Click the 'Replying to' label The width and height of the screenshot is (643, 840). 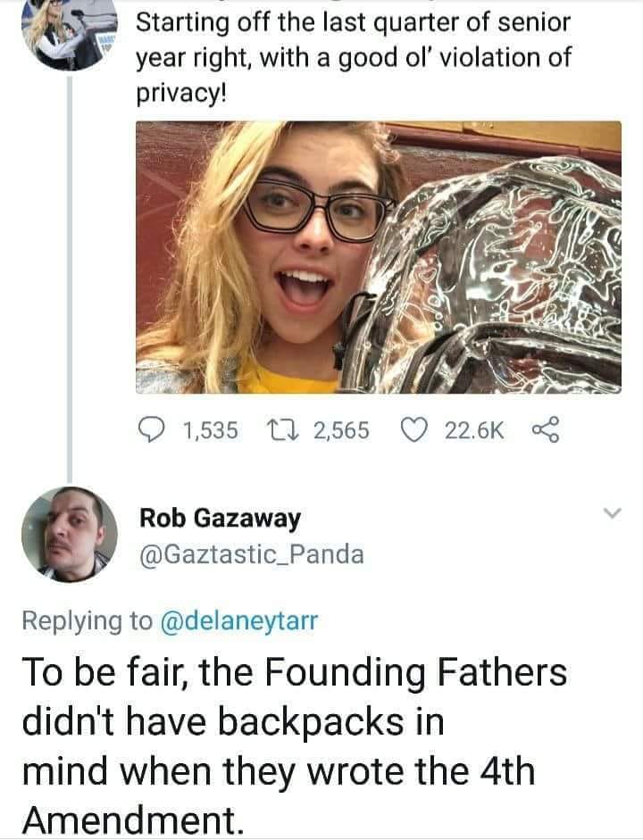coord(87,621)
